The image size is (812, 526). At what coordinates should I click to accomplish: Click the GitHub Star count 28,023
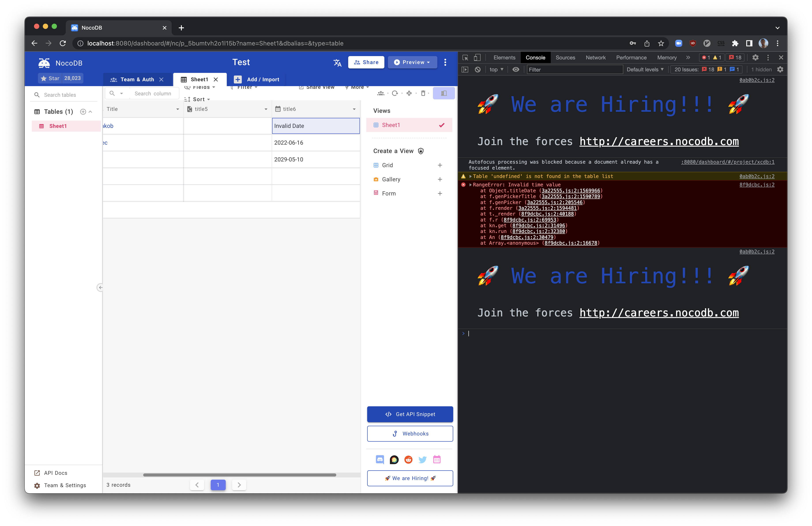tap(72, 78)
